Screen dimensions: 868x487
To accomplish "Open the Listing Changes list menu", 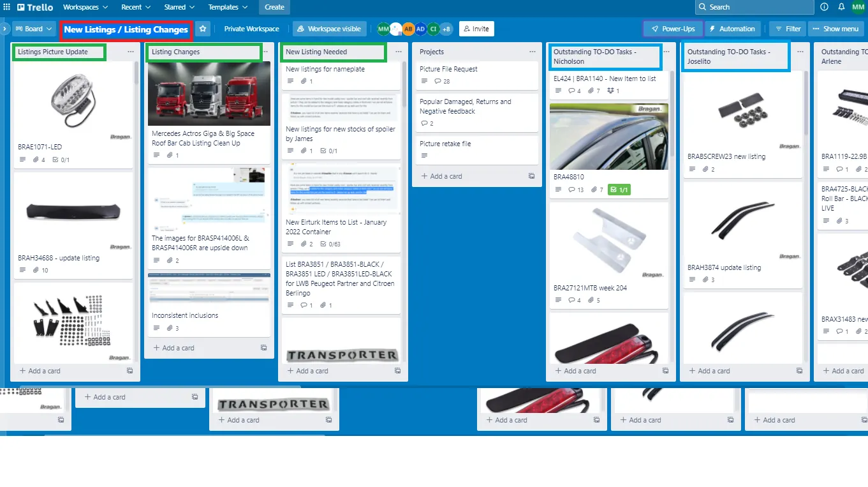I will tap(265, 52).
